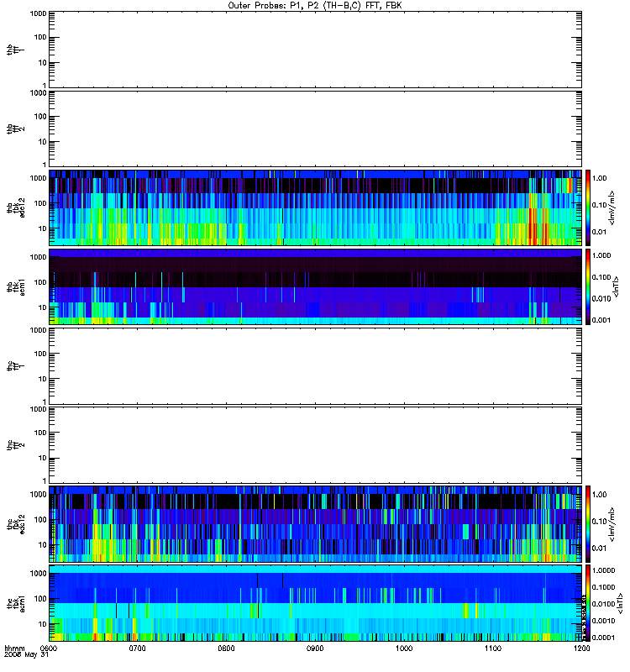Viewport: 630px width, 672px height.
Task: Click the "100" y-axis tick of thb fff 2
Action: tap(40, 117)
